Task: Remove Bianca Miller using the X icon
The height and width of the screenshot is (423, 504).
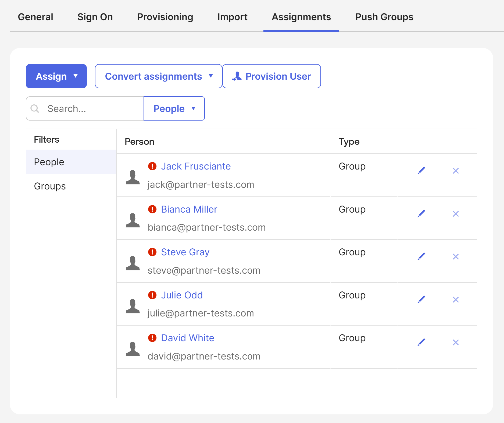Action: [456, 214]
